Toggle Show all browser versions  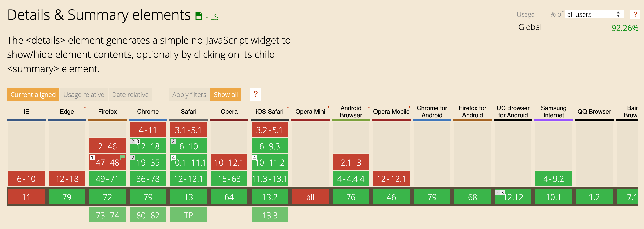pos(226,94)
